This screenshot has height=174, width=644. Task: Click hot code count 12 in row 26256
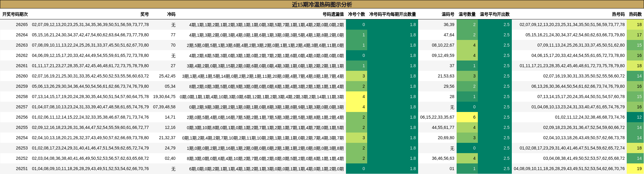coord(635,117)
